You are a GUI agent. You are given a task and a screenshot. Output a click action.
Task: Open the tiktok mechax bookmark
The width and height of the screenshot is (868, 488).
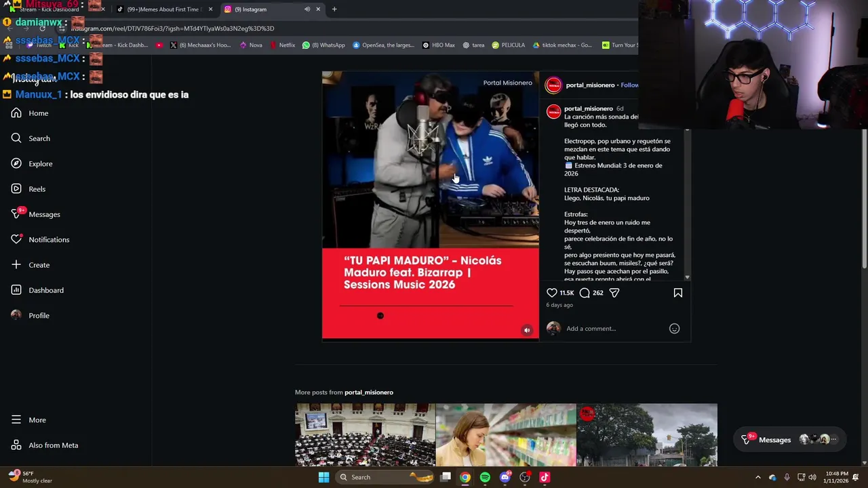562,45
